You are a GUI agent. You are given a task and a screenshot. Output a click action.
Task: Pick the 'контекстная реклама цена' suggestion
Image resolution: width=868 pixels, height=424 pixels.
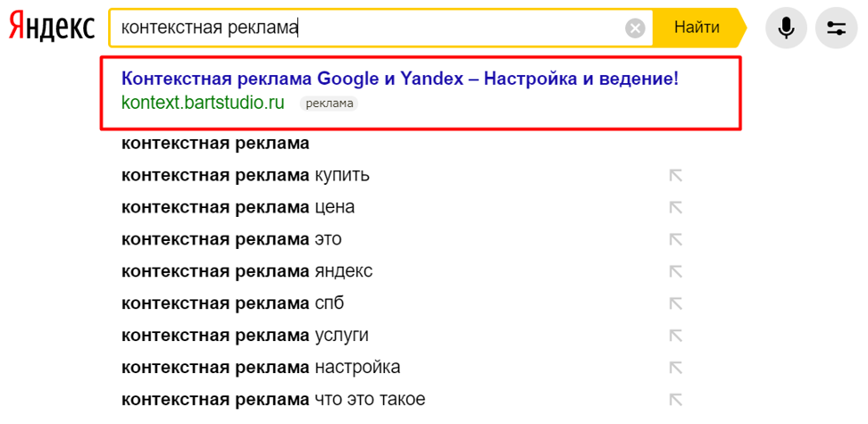click(238, 207)
